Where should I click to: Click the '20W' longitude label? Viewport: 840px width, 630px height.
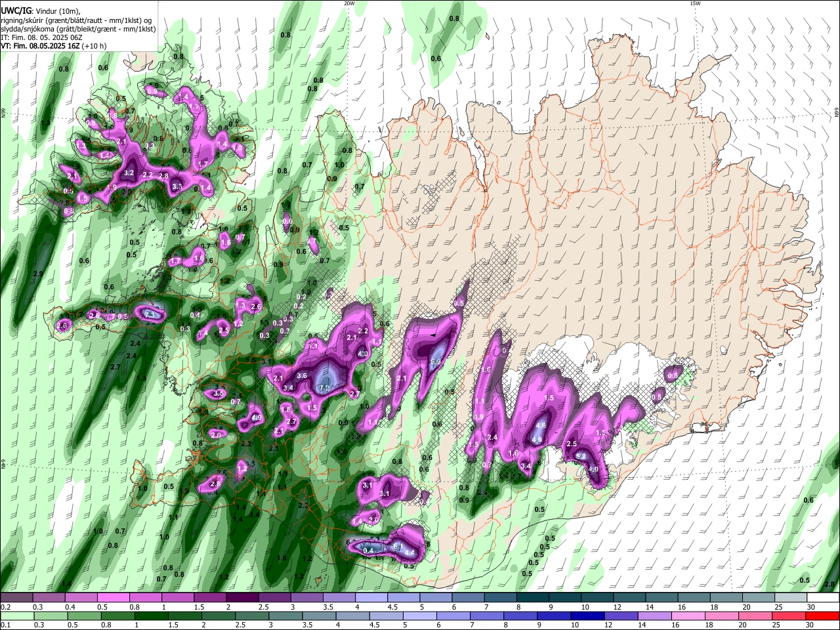349,3
